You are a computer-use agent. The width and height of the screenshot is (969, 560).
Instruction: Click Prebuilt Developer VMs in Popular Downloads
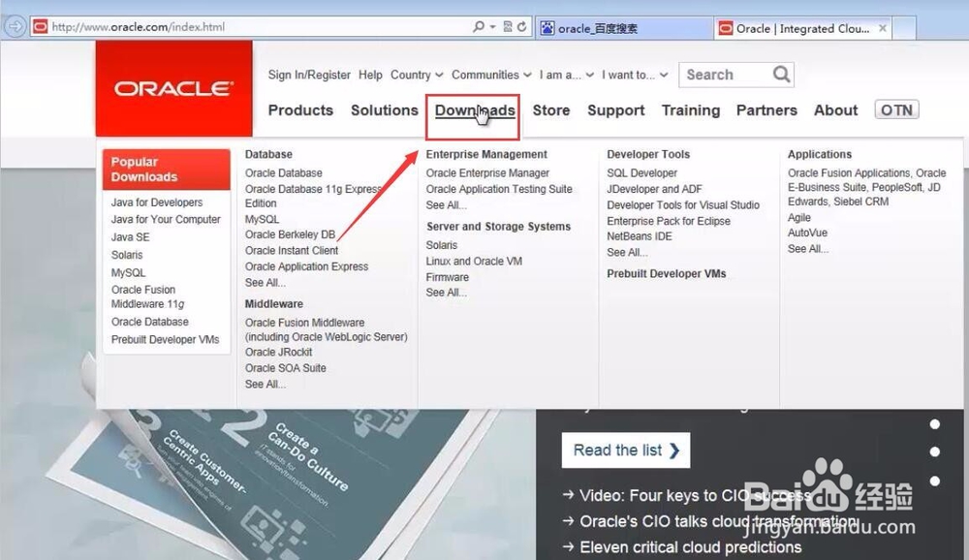coord(165,339)
